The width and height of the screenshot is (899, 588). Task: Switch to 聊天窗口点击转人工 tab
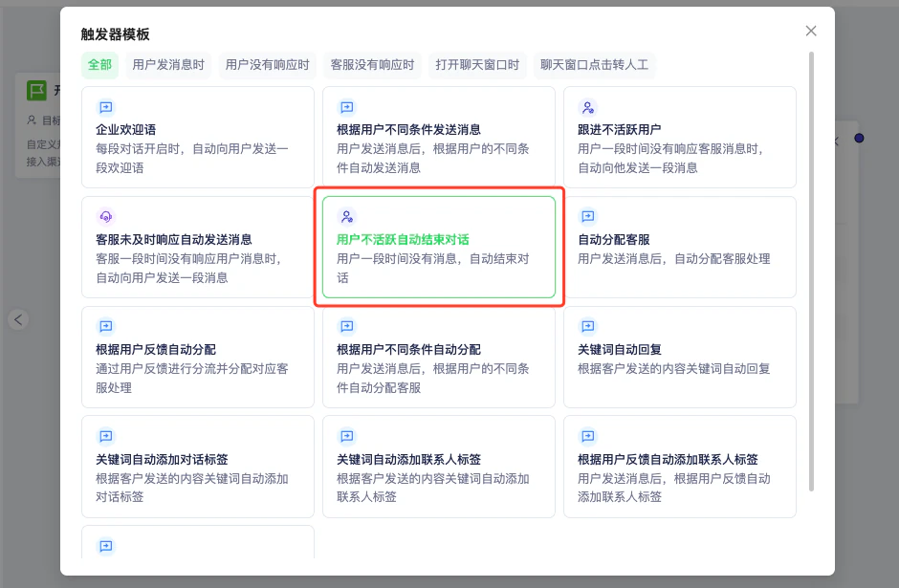pos(594,65)
